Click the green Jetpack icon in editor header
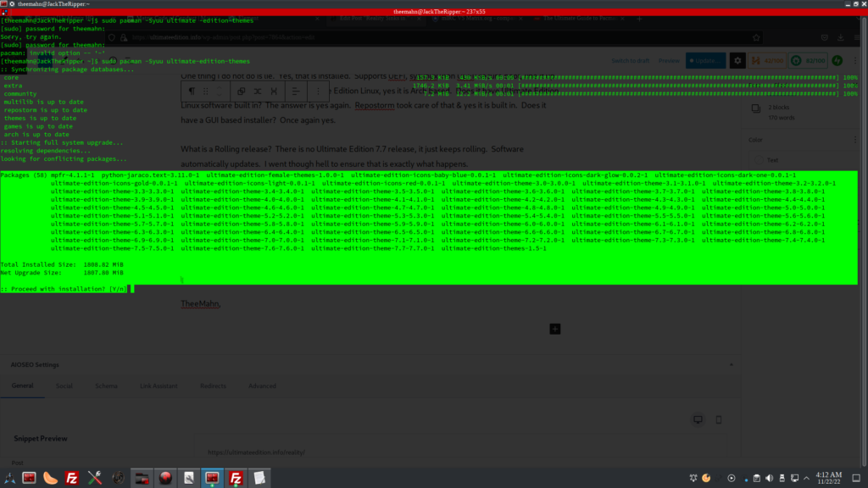This screenshot has width=868, height=488. point(837,61)
